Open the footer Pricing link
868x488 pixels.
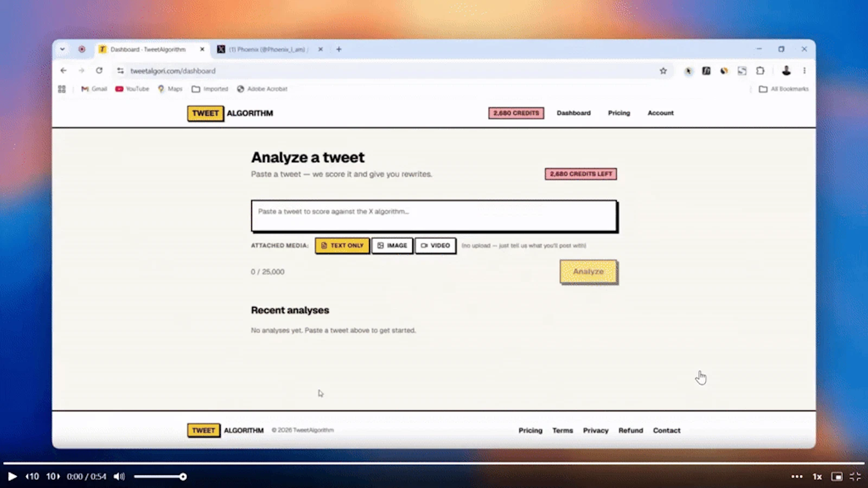(x=530, y=431)
